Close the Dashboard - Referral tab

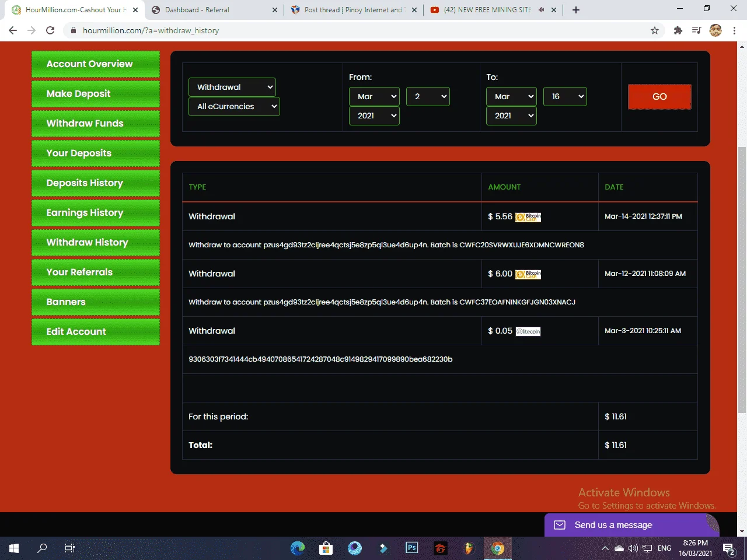click(275, 10)
